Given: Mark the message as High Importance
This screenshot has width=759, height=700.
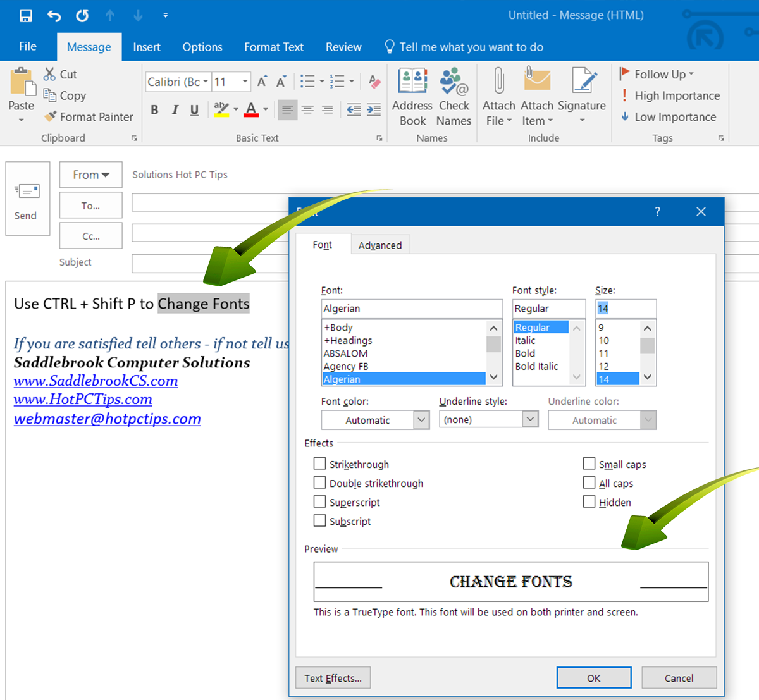Looking at the screenshot, I should tap(669, 95).
